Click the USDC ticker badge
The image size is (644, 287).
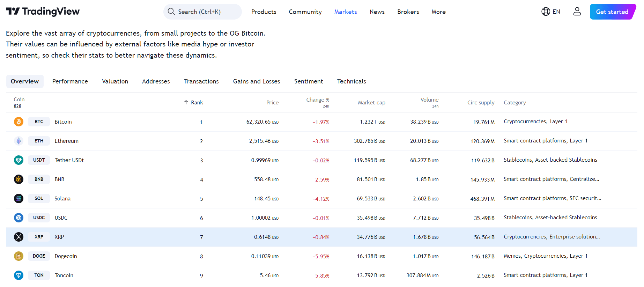(x=39, y=218)
